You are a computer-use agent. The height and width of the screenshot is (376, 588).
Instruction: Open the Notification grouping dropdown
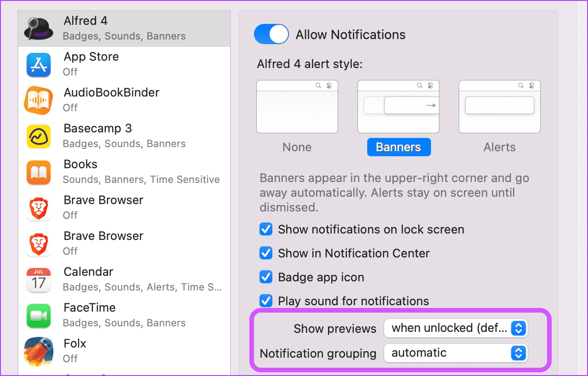pos(455,353)
